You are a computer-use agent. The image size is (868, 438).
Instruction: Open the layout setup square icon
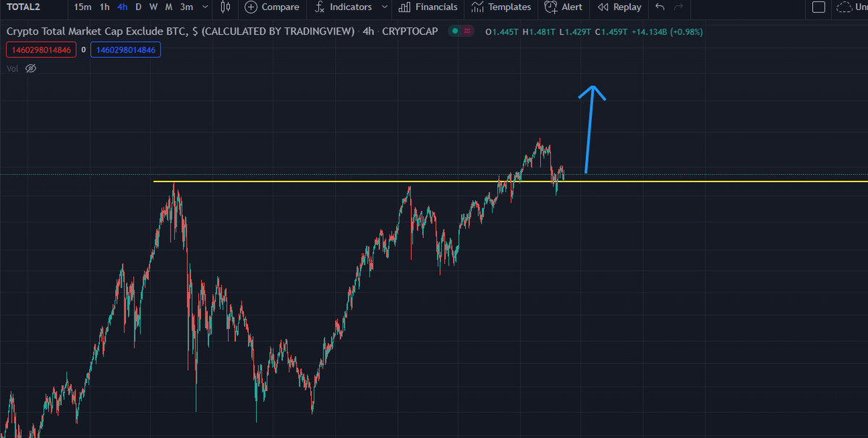point(819,7)
